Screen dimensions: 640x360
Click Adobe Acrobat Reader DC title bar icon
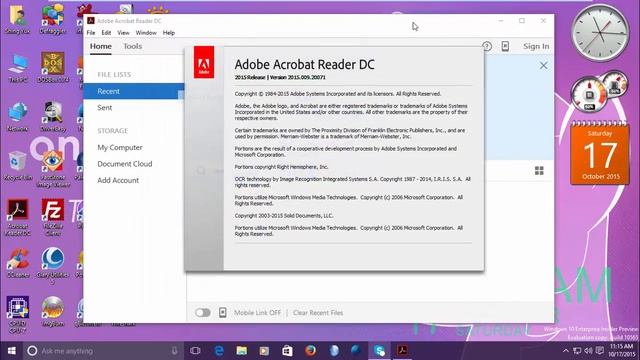point(91,20)
